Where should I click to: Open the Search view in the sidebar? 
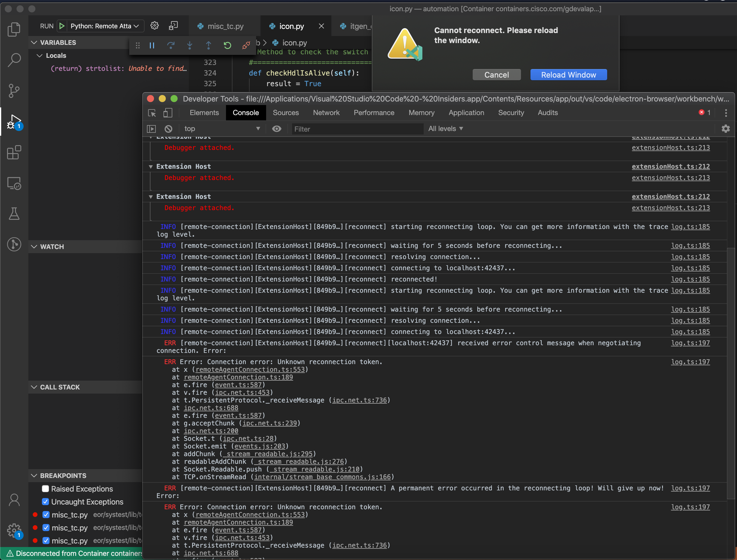pos(14,60)
